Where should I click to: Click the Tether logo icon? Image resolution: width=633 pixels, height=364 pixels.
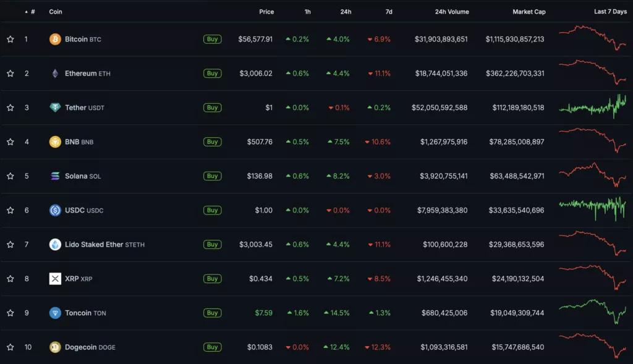pos(55,108)
